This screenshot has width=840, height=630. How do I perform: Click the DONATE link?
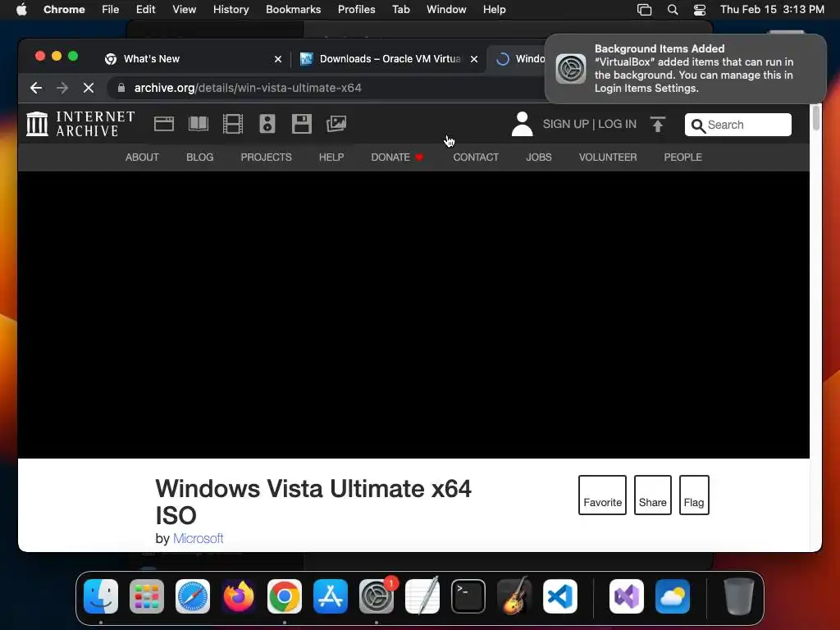397,157
